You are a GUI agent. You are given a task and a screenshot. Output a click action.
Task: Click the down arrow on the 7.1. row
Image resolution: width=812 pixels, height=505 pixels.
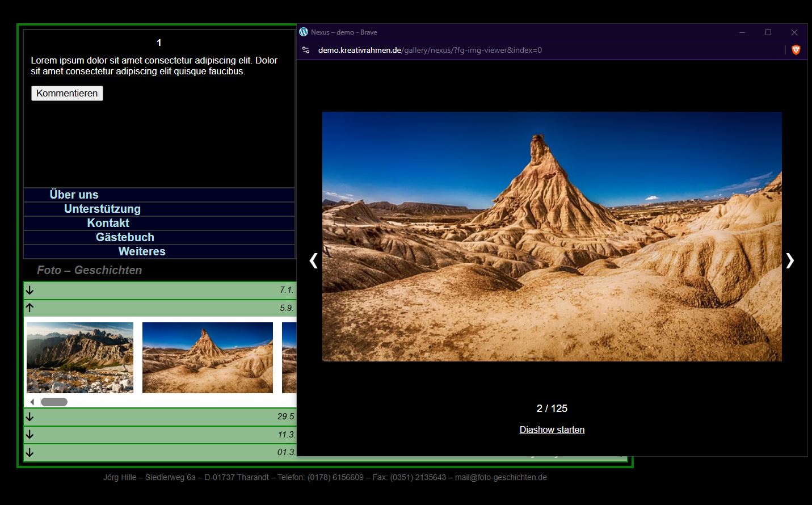29,290
